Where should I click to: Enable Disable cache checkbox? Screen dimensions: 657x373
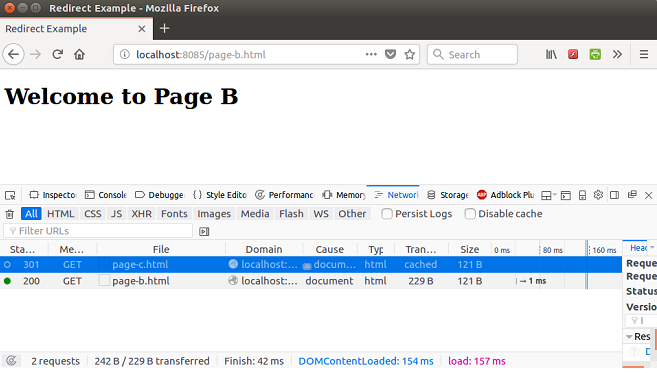pyautogui.click(x=470, y=214)
